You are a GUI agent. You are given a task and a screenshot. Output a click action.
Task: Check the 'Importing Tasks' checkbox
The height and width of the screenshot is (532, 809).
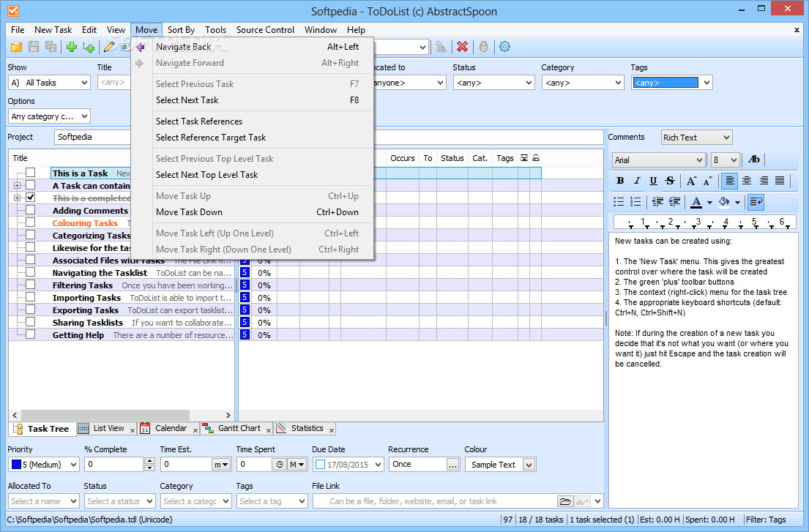(31, 297)
